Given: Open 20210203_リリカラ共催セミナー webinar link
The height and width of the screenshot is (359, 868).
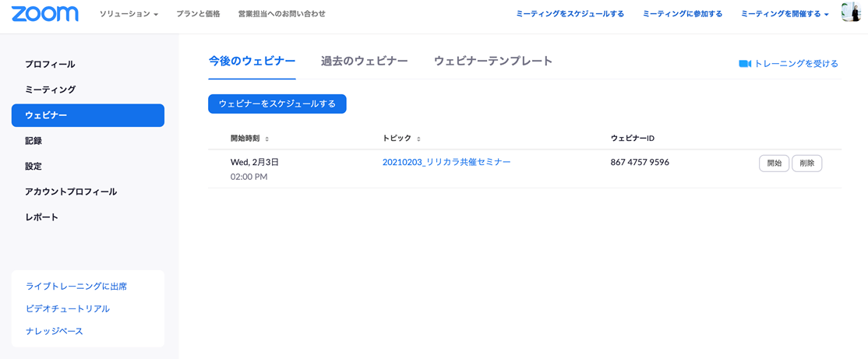Looking at the screenshot, I should coord(446,162).
